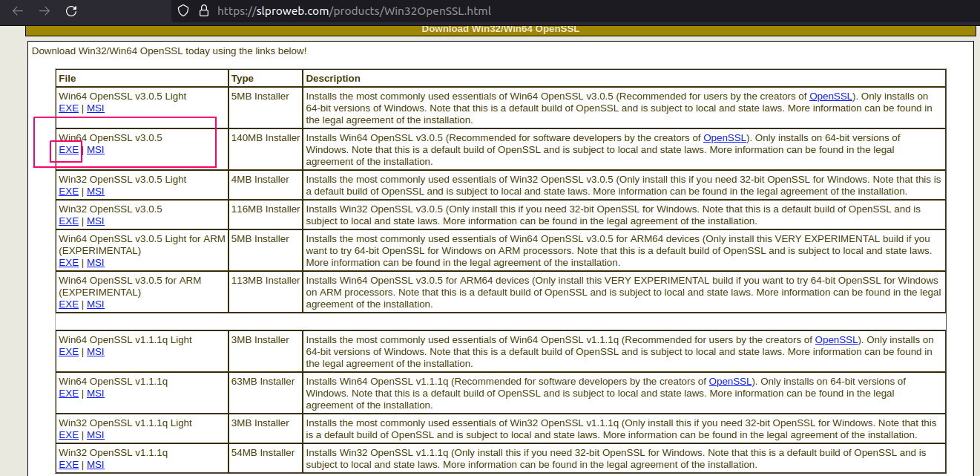Follow OpenSSL link in 63MB Win64 v1.1.1q description
Image resolution: width=980 pixels, height=476 pixels.
point(731,382)
